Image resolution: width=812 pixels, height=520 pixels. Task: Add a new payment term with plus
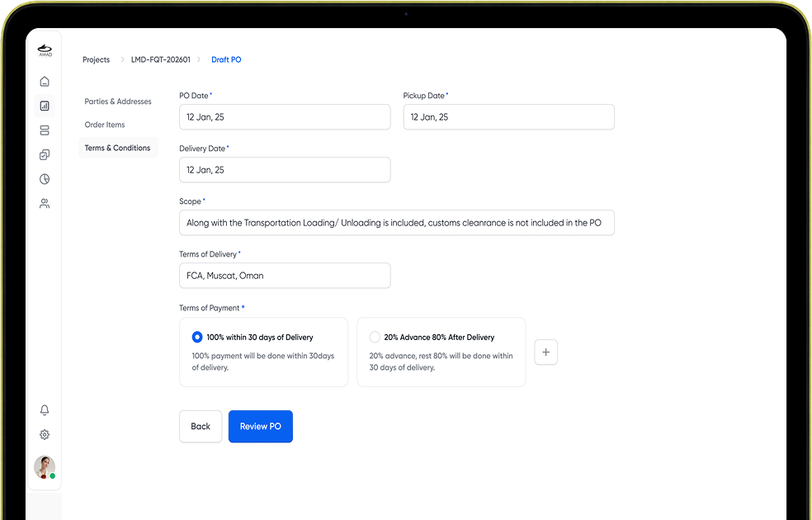(x=545, y=352)
